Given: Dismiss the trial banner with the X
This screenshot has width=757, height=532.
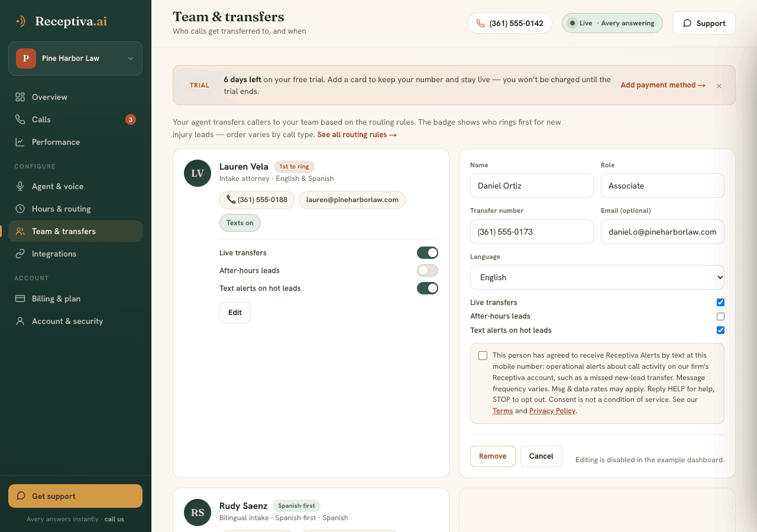Looking at the screenshot, I should [x=719, y=86].
